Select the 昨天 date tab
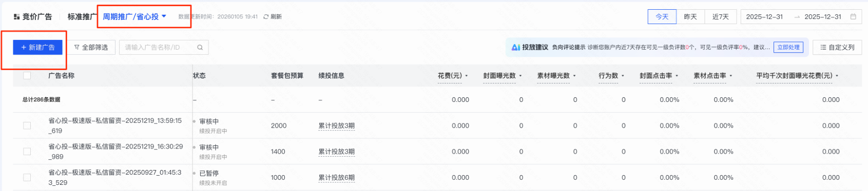The image size is (868, 191). tap(690, 17)
